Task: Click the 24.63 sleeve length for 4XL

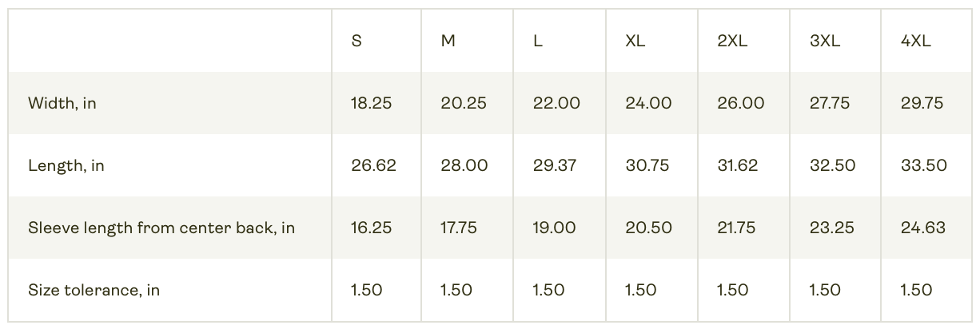Action: coord(922,228)
